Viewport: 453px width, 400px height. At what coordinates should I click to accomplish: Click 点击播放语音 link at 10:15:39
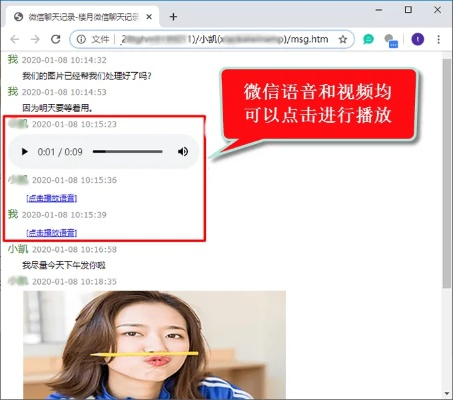click(x=52, y=233)
